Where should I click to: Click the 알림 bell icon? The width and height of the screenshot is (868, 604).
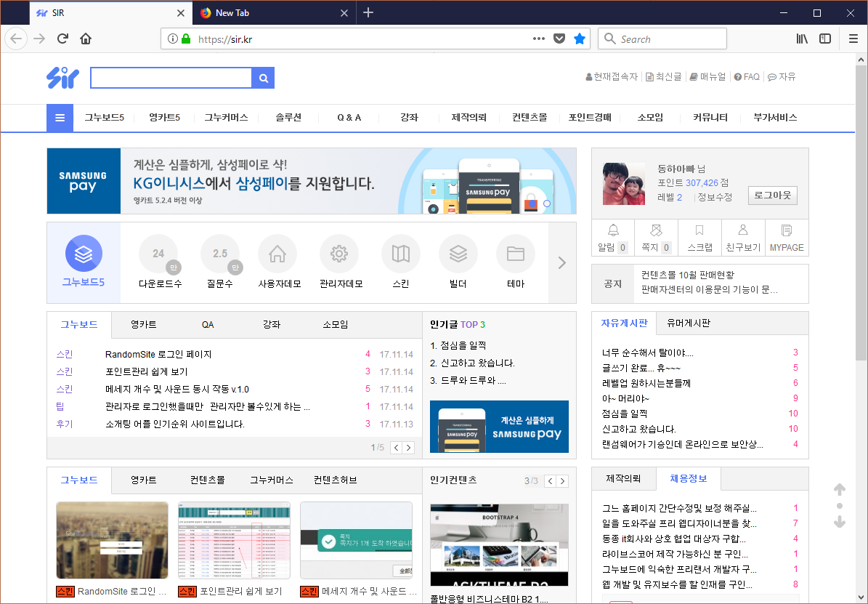tap(613, 231)
